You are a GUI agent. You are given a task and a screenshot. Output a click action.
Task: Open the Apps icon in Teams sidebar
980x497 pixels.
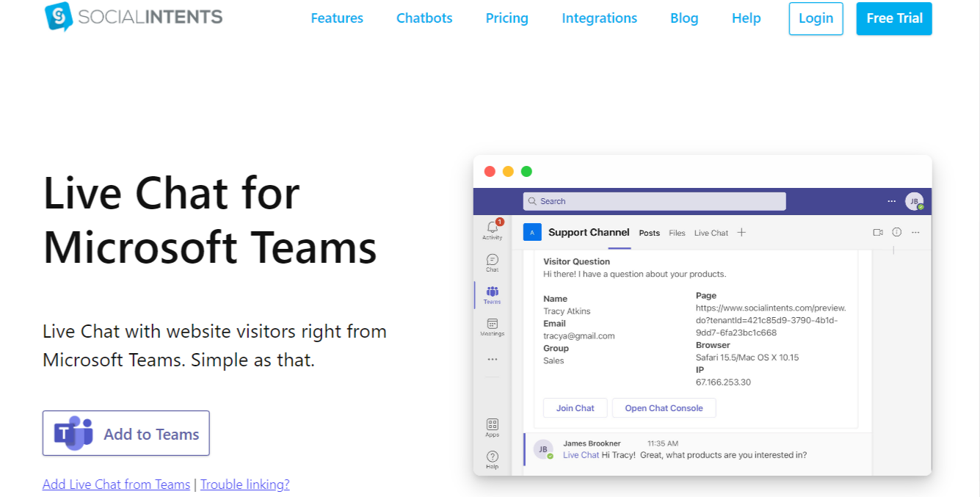492,426
